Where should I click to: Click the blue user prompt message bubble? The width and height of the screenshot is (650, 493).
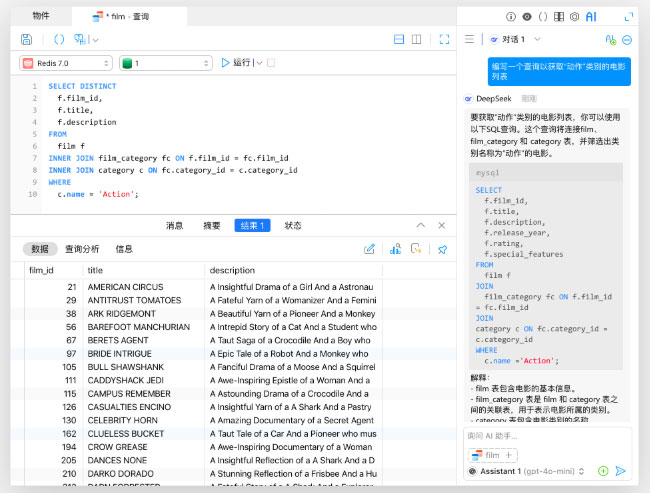coord(559,71)
